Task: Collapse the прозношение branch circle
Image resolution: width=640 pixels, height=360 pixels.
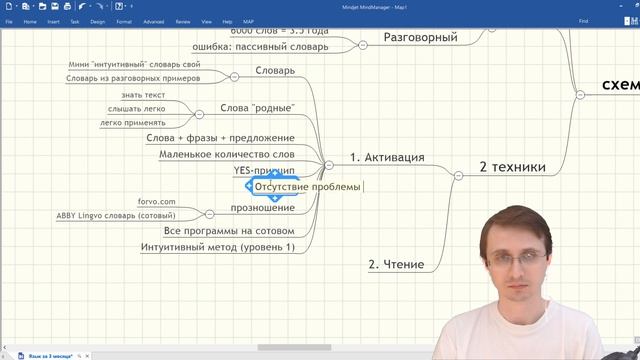Action: point(209,213)
